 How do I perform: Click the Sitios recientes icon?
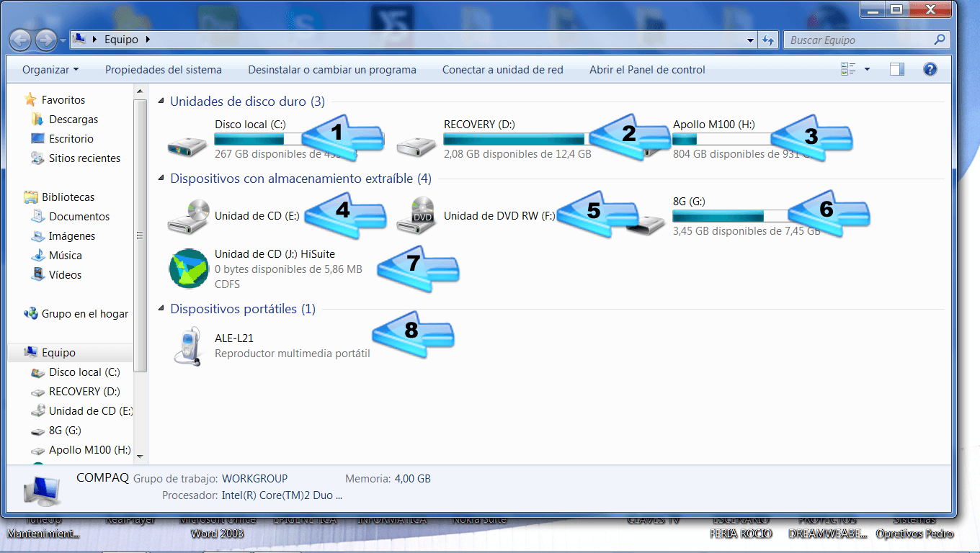[x=37, y=158]
